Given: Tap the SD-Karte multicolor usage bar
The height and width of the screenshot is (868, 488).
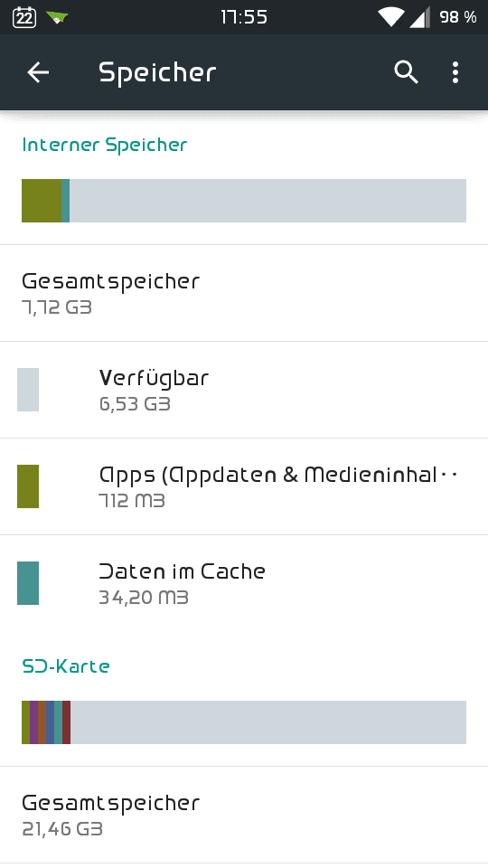Looking at the screenshot, I should tap(244, 722).
